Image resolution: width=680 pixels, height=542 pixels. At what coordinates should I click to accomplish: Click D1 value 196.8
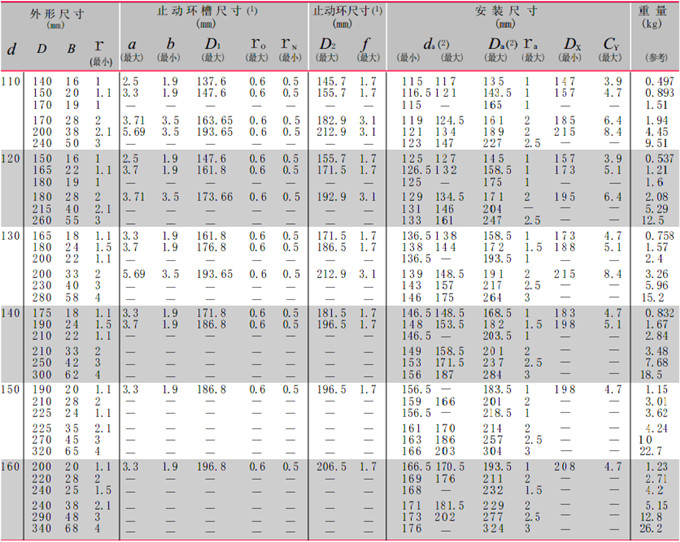tap(212, 467)
